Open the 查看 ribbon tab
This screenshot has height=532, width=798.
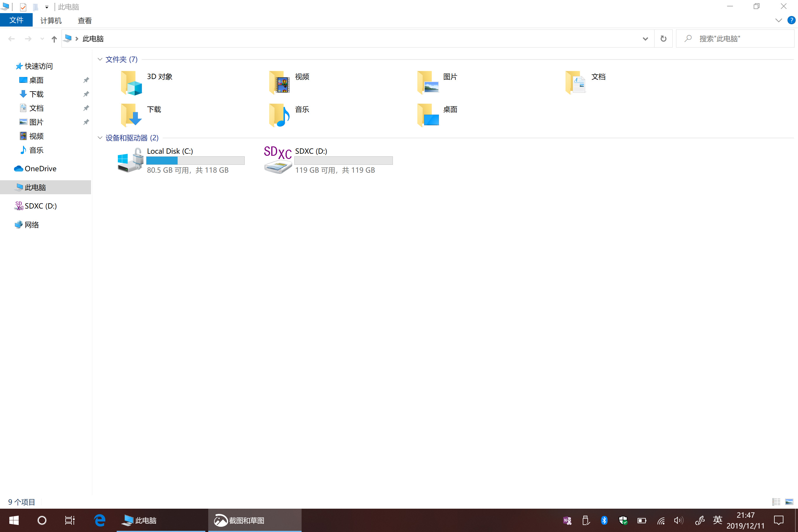(85, 20)
